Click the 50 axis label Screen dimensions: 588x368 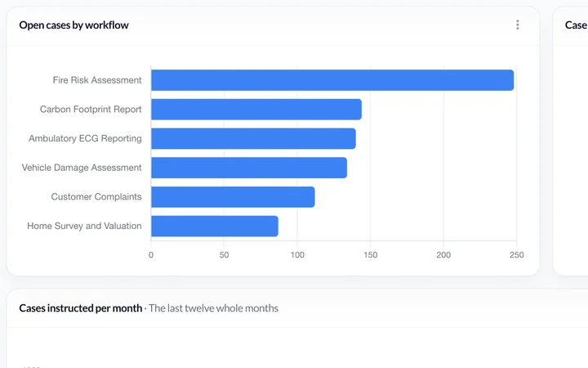point(224,255)
